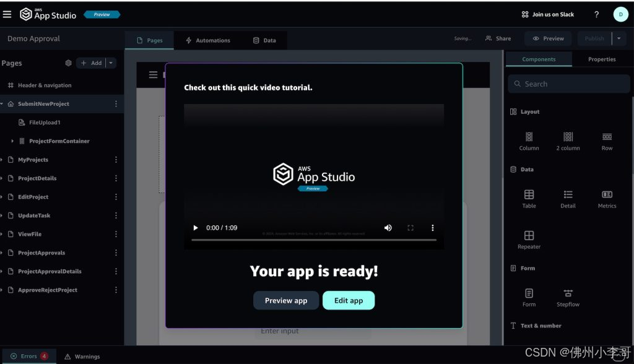Click the Edit app button
Screen dimensions: 634x364
[x=349, y=300]
